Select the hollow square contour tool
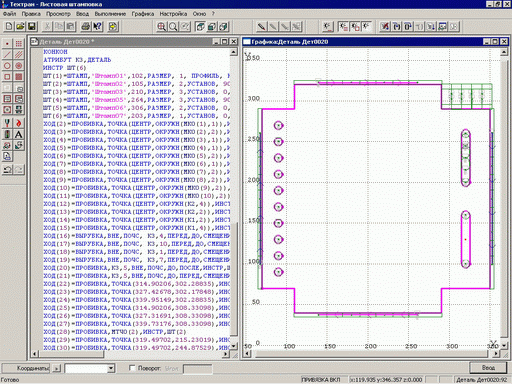Screen dimensions: 512x384 [x=7, y=77]
